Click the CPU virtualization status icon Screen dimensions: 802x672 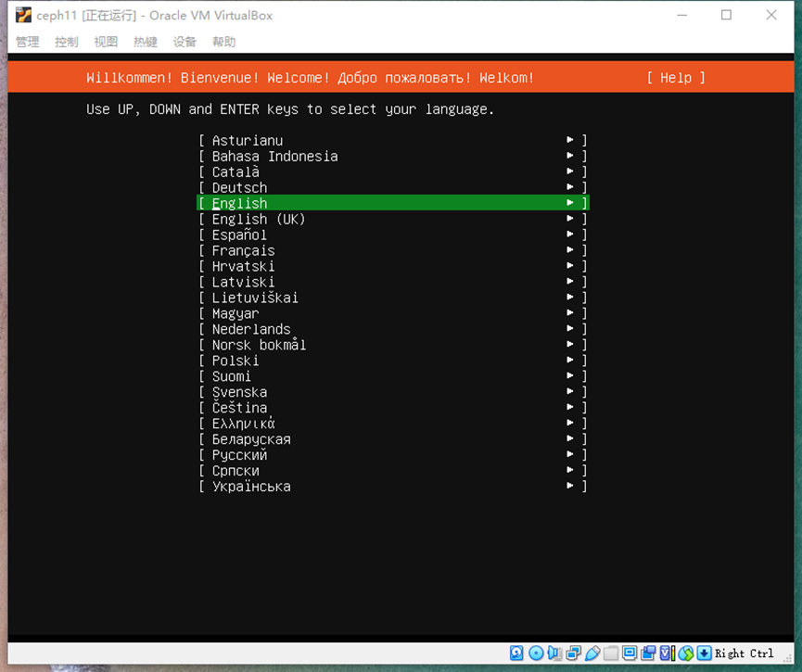point(667,653)
